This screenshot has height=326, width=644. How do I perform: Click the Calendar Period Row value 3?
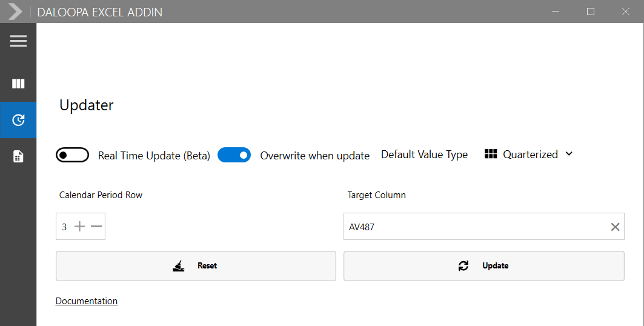[x=64, y=227]
